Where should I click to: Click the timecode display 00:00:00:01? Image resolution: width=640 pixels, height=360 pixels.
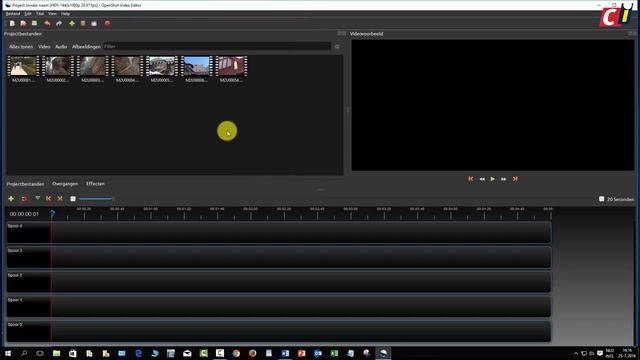click(x=24, y=214)
